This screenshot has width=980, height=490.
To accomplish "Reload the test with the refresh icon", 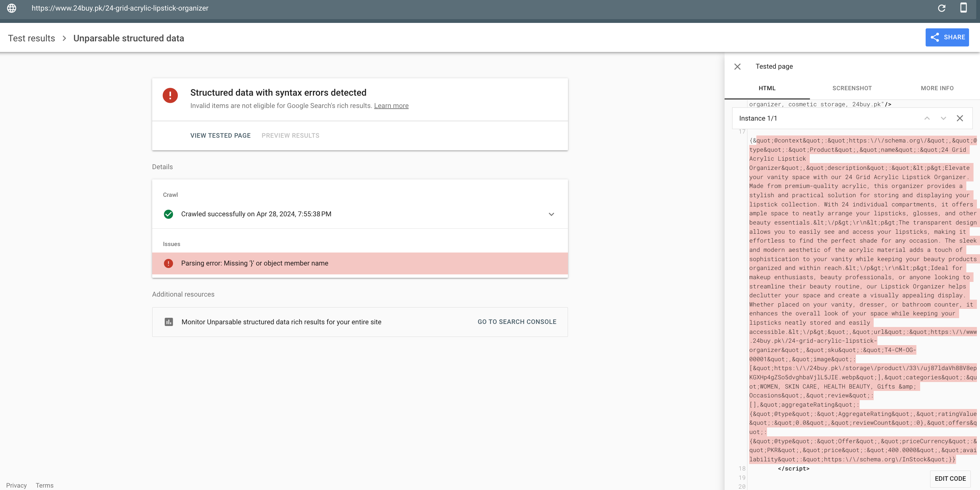I will [942, 8].
